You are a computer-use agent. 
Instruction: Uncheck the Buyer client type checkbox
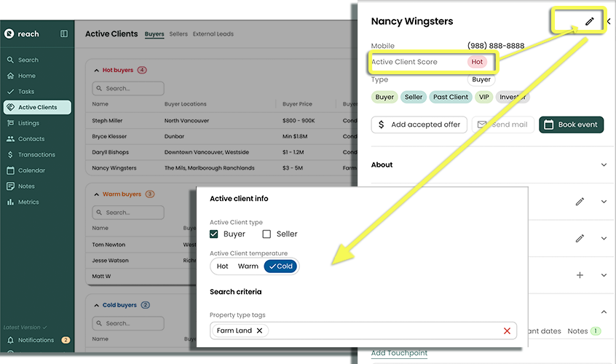pos(214,234)
